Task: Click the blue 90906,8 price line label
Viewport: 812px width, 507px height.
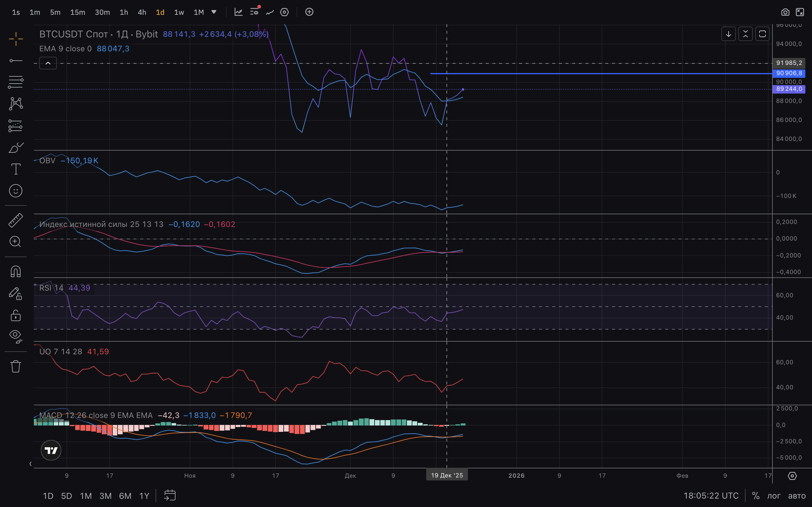Action: [788, 73]
